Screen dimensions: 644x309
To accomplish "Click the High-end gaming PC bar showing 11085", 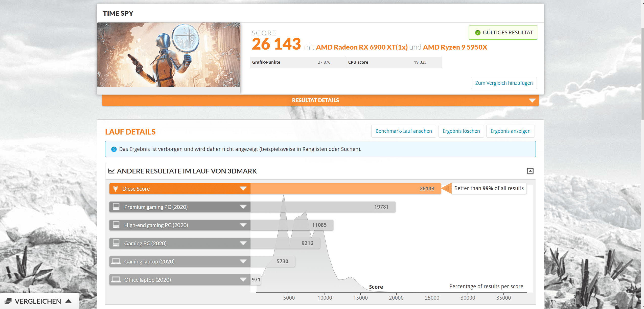I will pos(292,225).
